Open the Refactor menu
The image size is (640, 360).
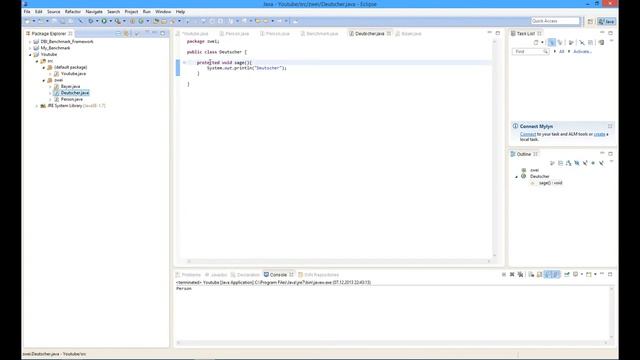click(x=73, y=12)
